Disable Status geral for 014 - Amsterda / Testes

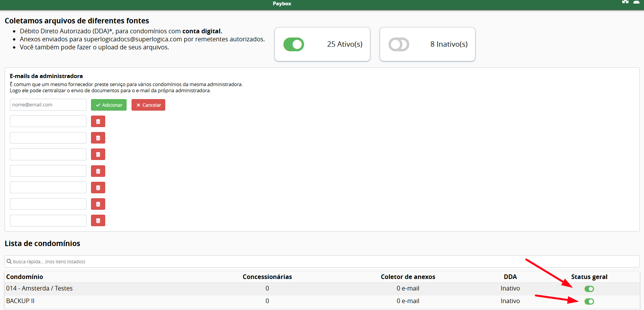(589, 289)
